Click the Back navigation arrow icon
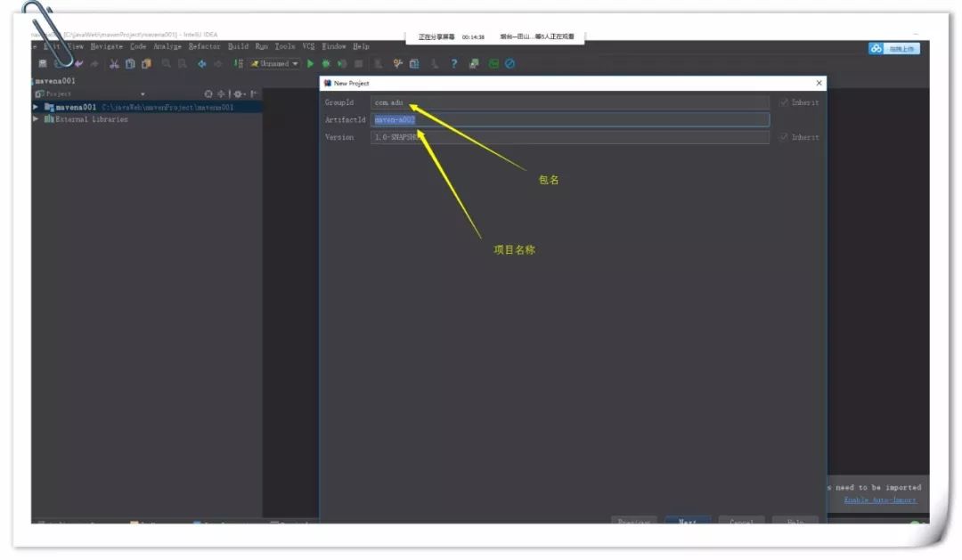The image size is (962, 560). (x=201, y=64)
